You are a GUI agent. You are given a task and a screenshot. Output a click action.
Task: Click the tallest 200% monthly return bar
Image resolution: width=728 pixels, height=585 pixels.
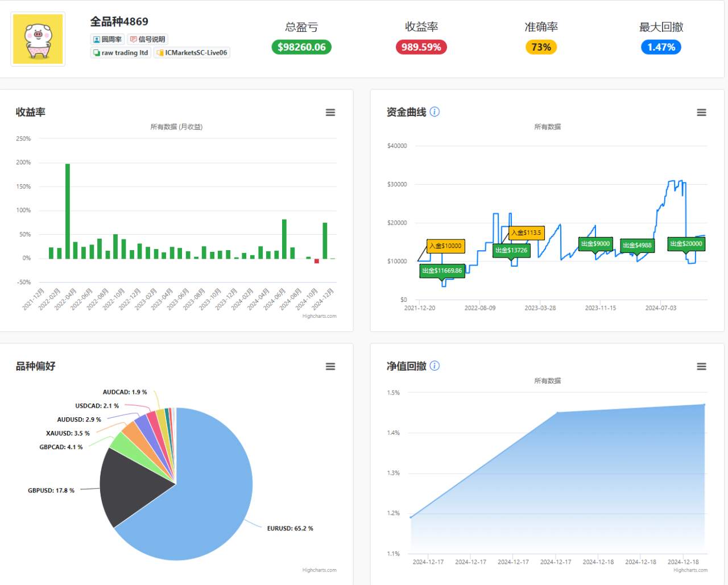(x=68, y=211)
